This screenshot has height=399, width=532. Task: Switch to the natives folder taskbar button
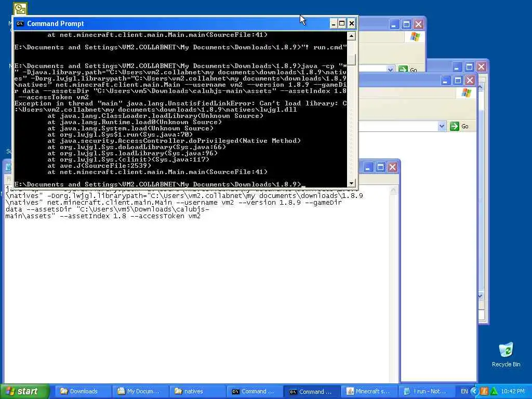click(198, 391)
